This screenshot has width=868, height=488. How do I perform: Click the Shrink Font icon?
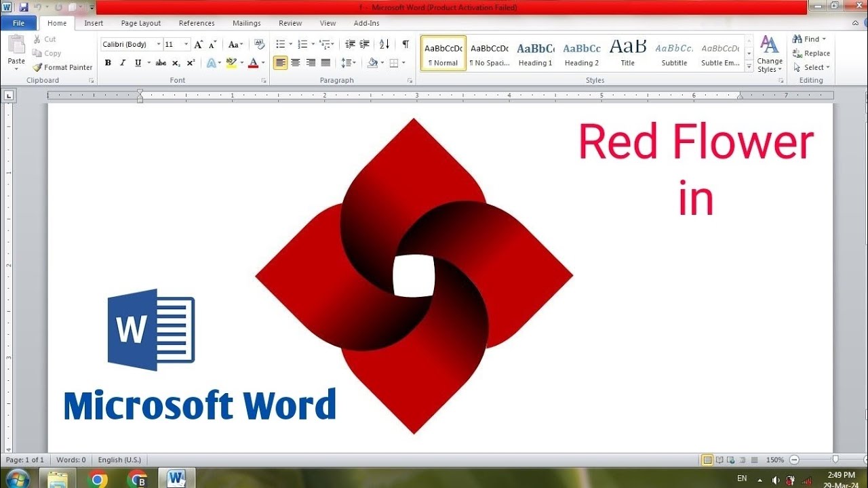[212, 45]
